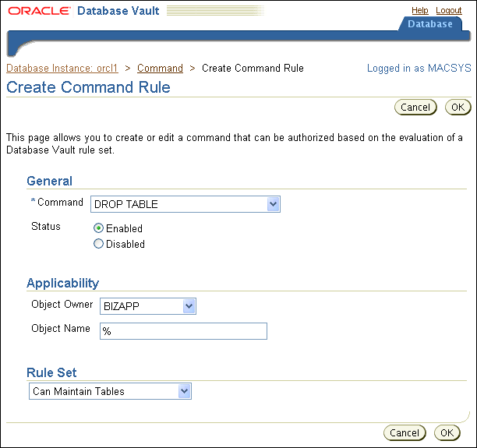The image size is (477, 448).
Task: Click the bottom OK button
Action: pos(446,432)
